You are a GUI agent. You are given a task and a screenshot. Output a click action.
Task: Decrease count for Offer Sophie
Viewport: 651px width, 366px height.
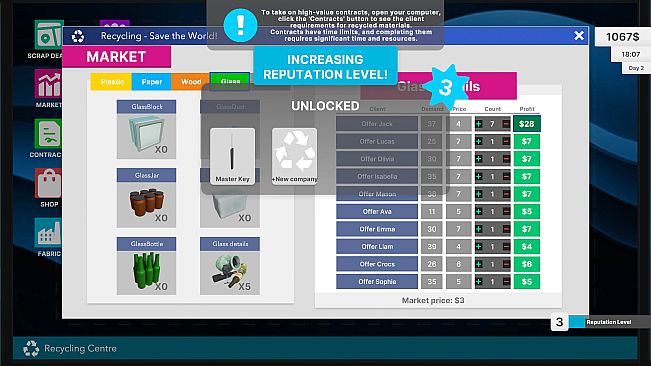506,281
